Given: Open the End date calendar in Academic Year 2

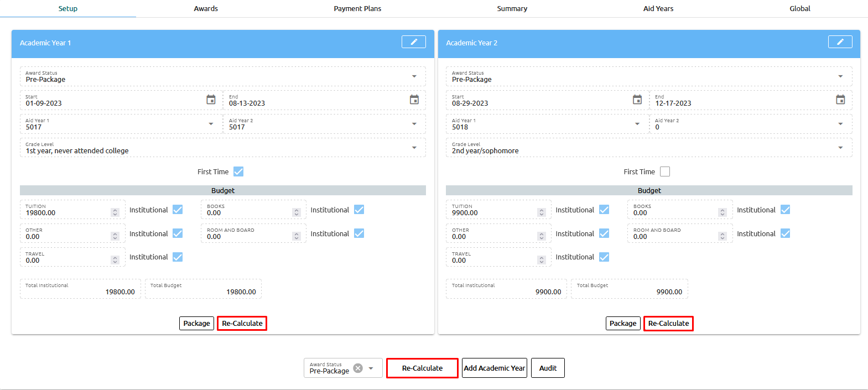Looking at the screenshot, I should [x=840, y=100].
